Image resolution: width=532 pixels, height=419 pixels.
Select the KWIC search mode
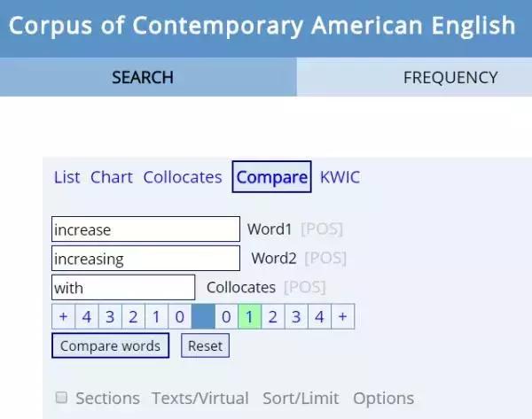tap(340, 177)
